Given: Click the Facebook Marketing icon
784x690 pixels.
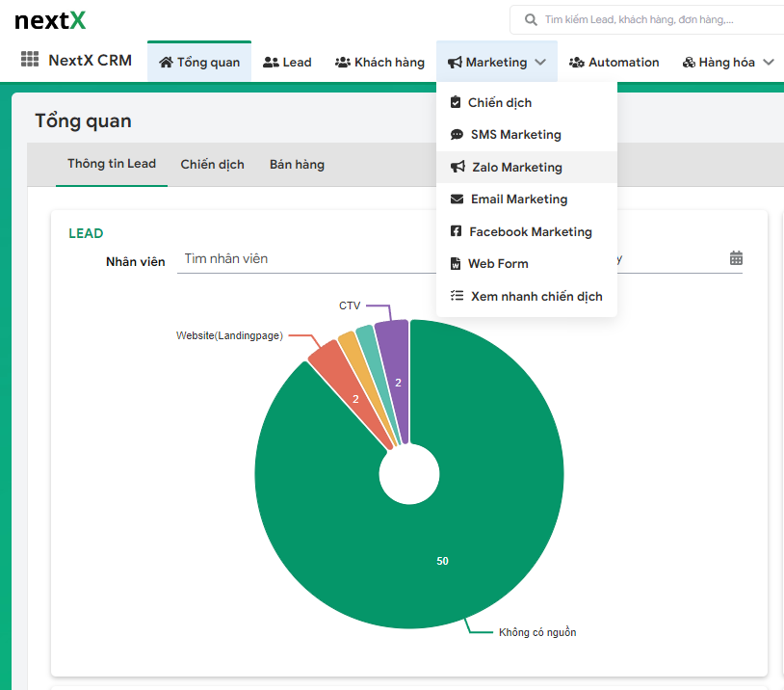Looking at the screenshot, I should click(456, 231).
